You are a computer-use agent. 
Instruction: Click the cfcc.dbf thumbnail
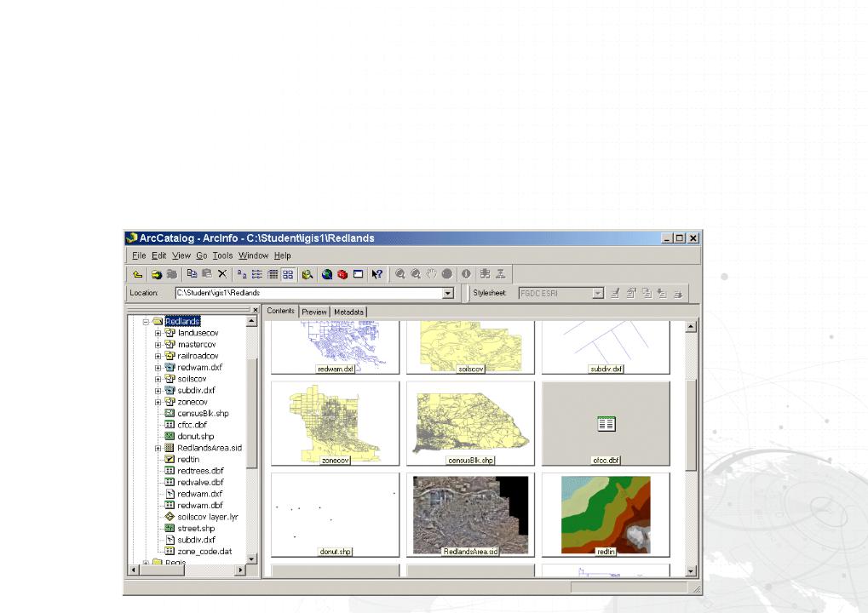click(606, 423)
